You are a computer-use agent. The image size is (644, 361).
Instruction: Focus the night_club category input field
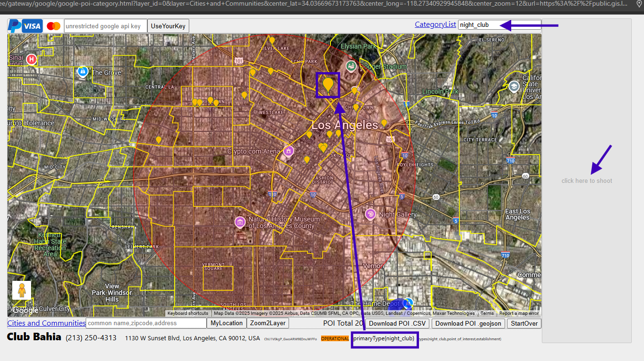499,25
